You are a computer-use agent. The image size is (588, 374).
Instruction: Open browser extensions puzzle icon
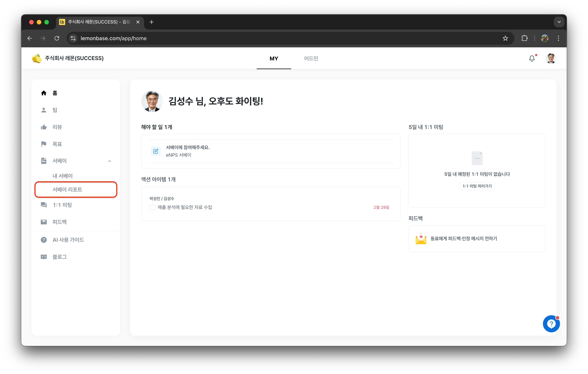(x=524, y=38)
